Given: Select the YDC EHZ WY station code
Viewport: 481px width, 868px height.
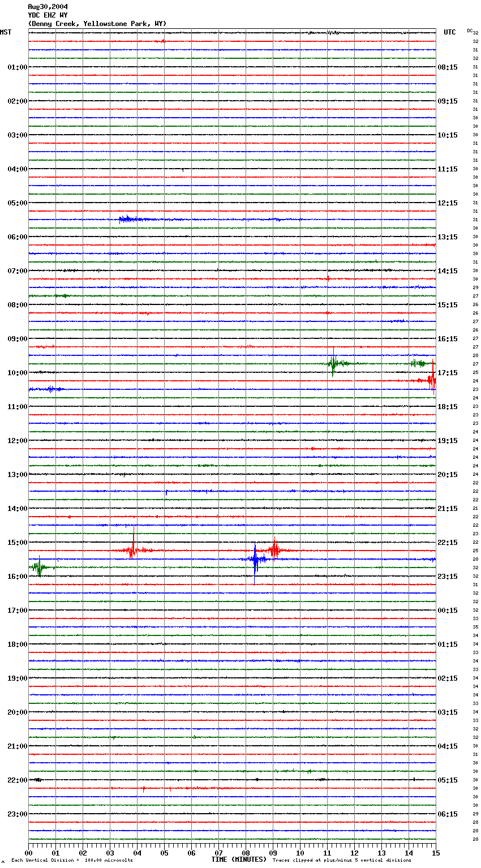Looking at the screenshot, I should 48,15.
